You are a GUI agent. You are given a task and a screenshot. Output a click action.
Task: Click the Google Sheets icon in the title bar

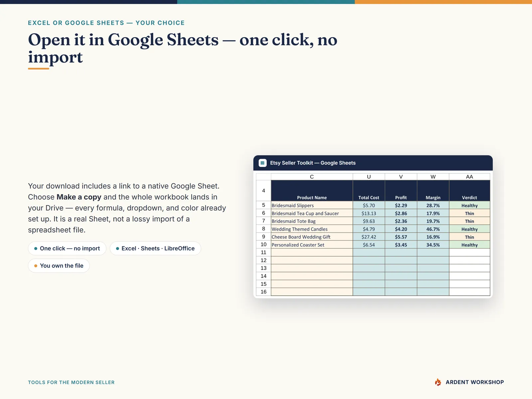pos(262,163)
